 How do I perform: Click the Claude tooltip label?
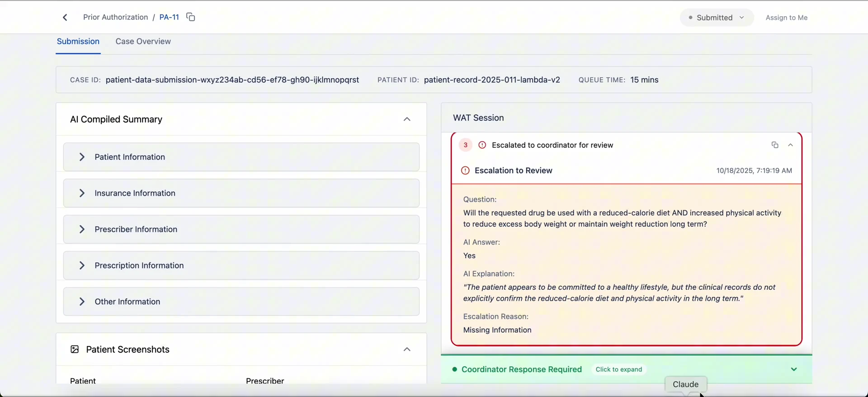tap(685, 384)
